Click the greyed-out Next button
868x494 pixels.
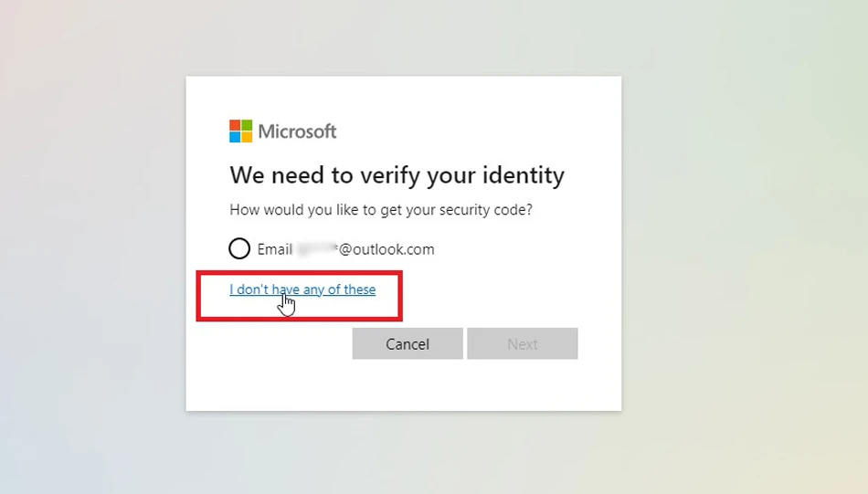pyautogui.click(x=522, y=343)
